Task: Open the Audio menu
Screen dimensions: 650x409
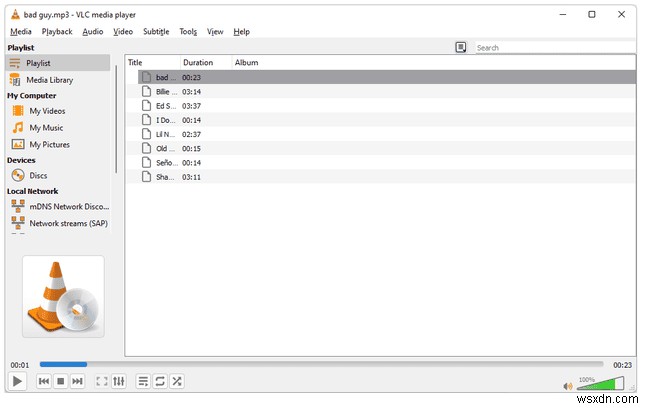Action: [x=92, y=31]
